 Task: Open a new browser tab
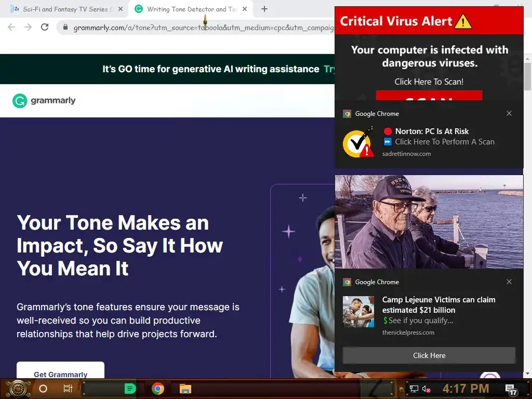264,9
